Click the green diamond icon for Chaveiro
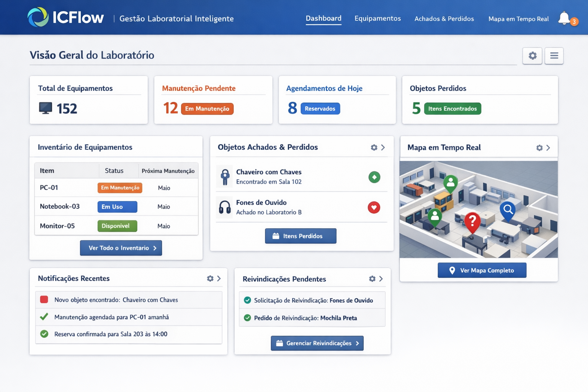 [374, 177]
